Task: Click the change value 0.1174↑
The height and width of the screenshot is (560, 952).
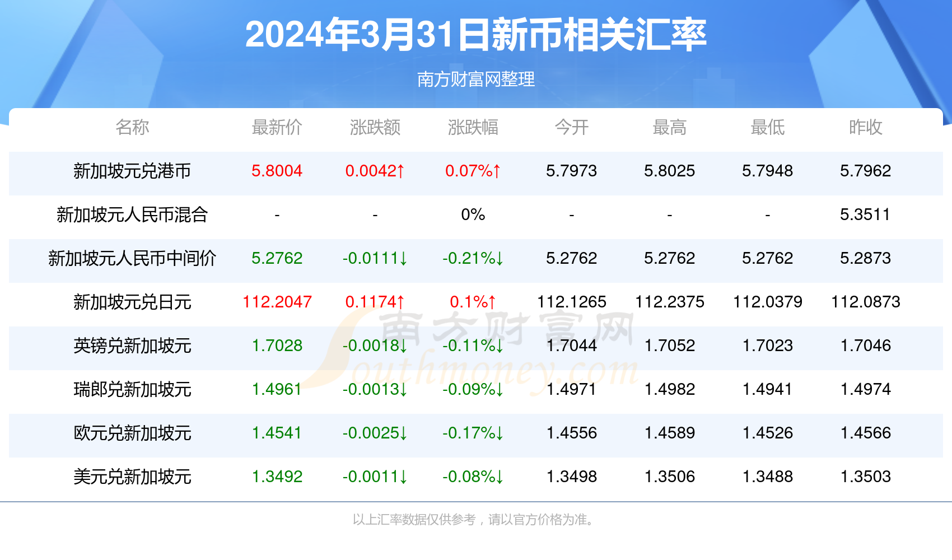Action: 375,302
